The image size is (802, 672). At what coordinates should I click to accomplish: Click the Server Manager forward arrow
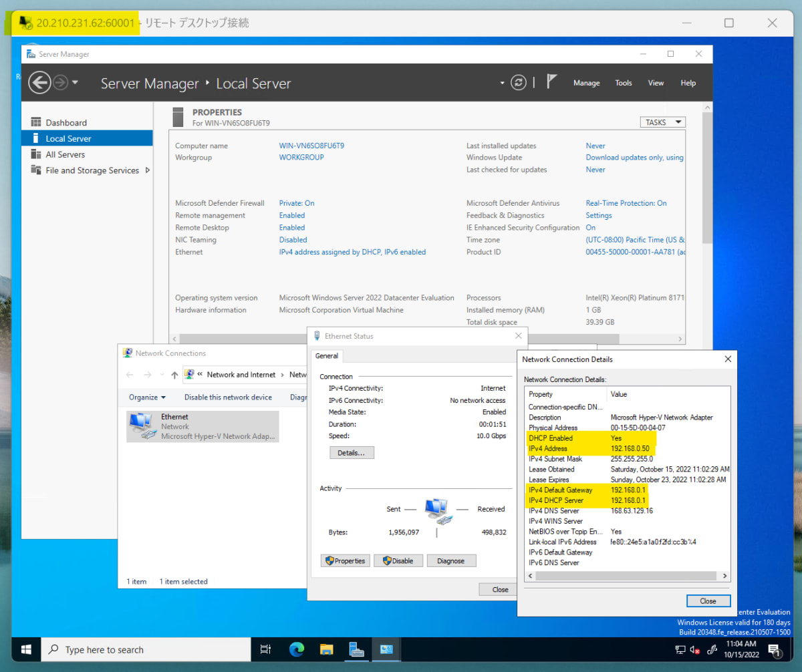pyautogui.click(x=60, y=83)
